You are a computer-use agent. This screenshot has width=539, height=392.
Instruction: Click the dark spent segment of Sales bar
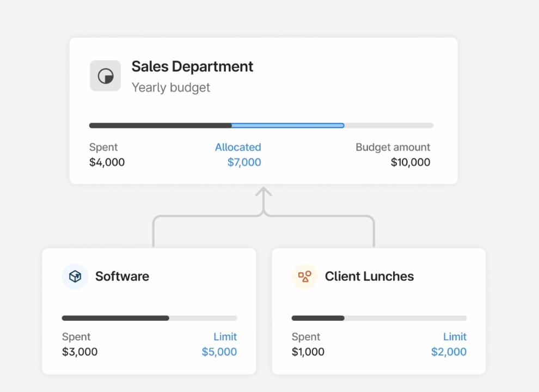[160, 126]
